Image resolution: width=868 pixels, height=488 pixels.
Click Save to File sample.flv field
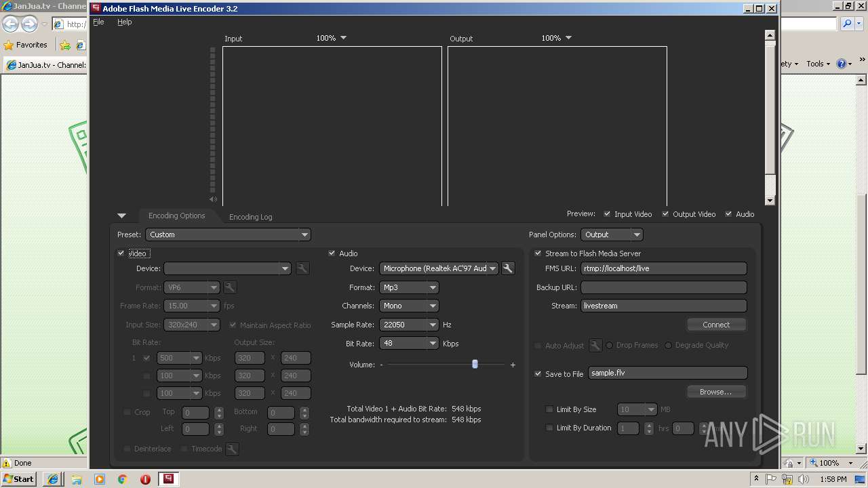click(668, 373)
